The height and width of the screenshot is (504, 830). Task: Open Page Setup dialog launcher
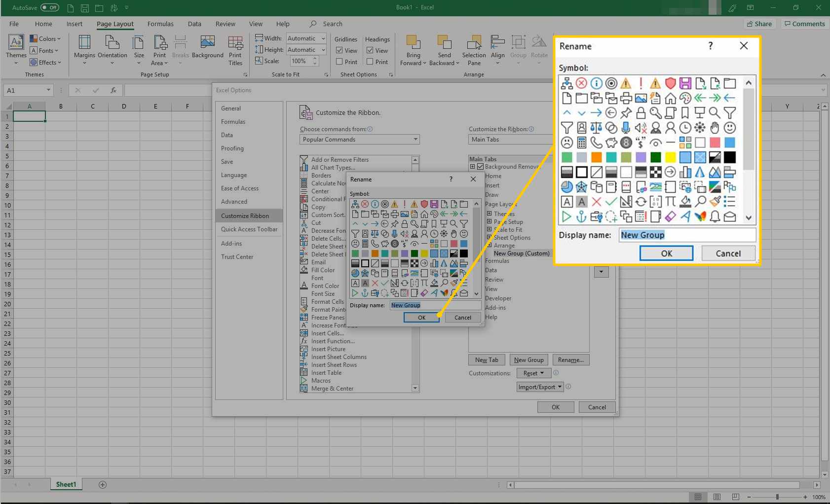click(245, 75)
